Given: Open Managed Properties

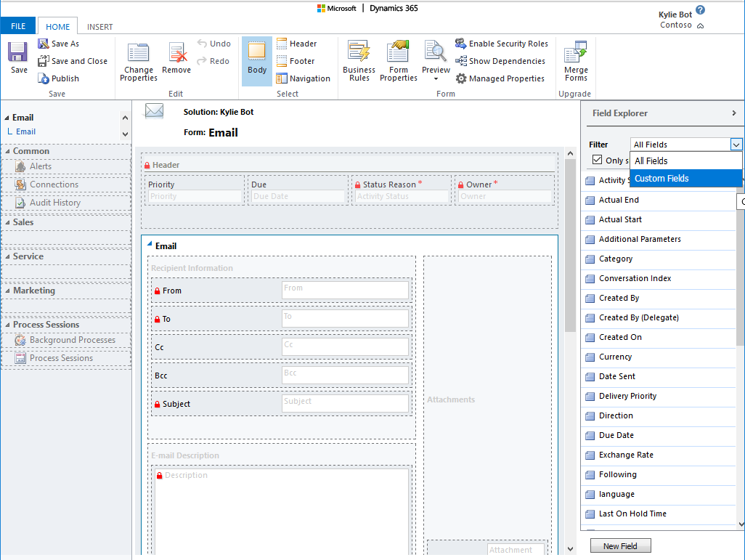Looking at the screenshot, I should (500, 78).
